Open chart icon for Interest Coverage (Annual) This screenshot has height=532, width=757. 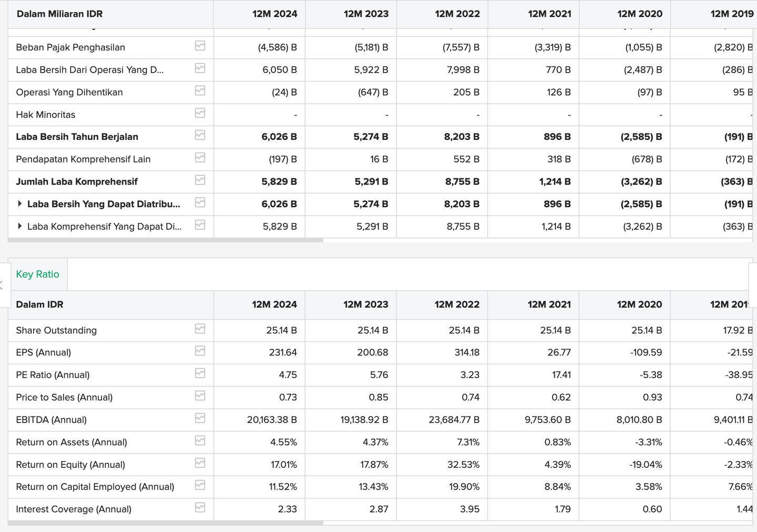pos(200,508)
